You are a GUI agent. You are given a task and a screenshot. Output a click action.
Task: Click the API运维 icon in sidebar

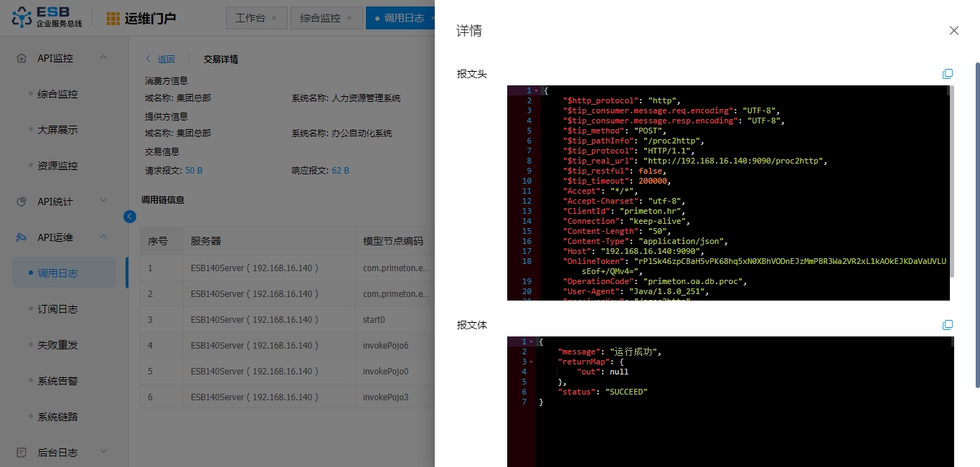click(22, 237)
